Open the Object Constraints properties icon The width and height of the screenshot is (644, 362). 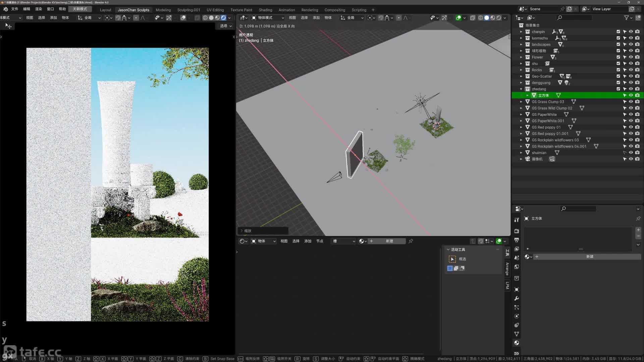[x=517, y=325]
